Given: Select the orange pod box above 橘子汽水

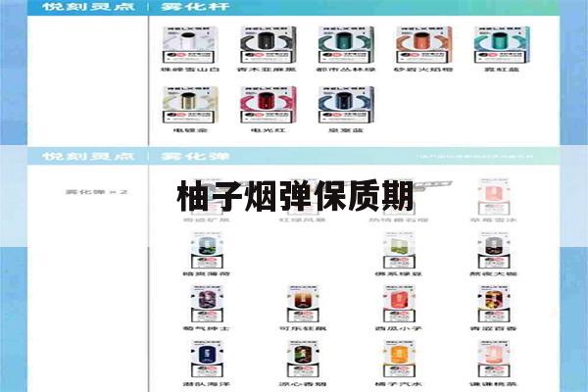Looking at the screenshot, I should coord(399,360).
